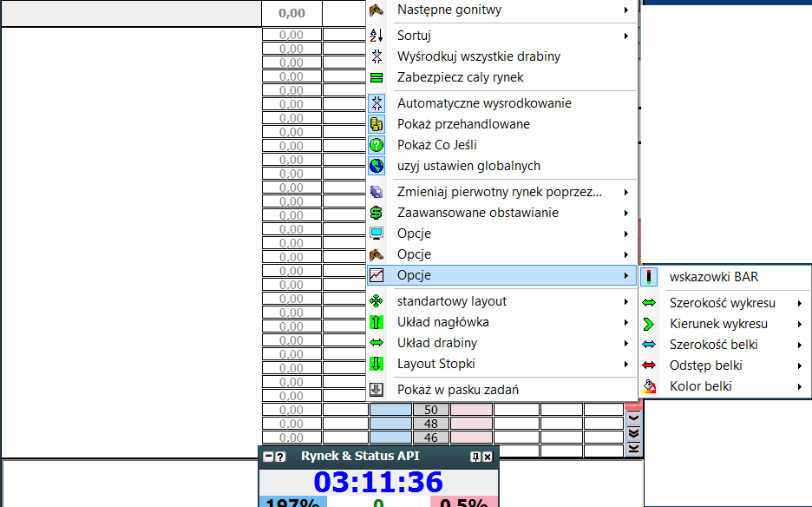The image size is (812, 507).
Task: Open Zmieniaj pierwotny rynek poprzez menu entry
Action: [501, 192]
